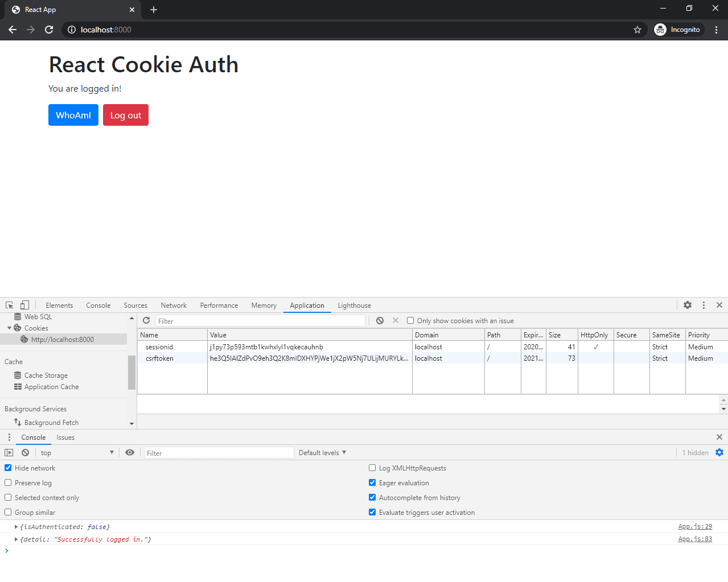Focus the cookies Filter field
The width and height of the screenshot is (728, 582).
[260, 321]
